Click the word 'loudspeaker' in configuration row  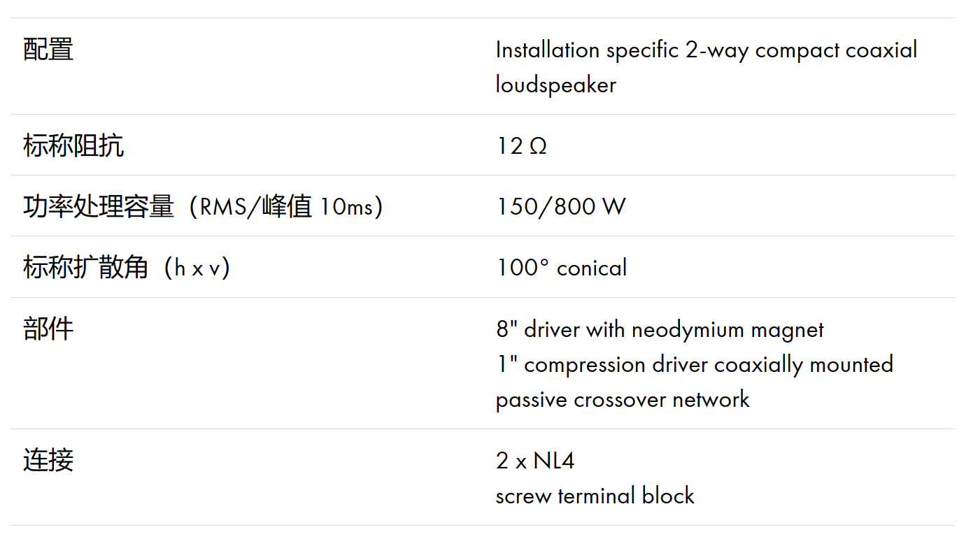[556, 85]
